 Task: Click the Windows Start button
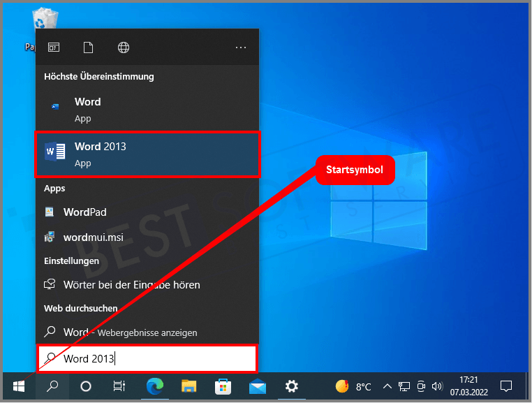(x=19, y=386)
